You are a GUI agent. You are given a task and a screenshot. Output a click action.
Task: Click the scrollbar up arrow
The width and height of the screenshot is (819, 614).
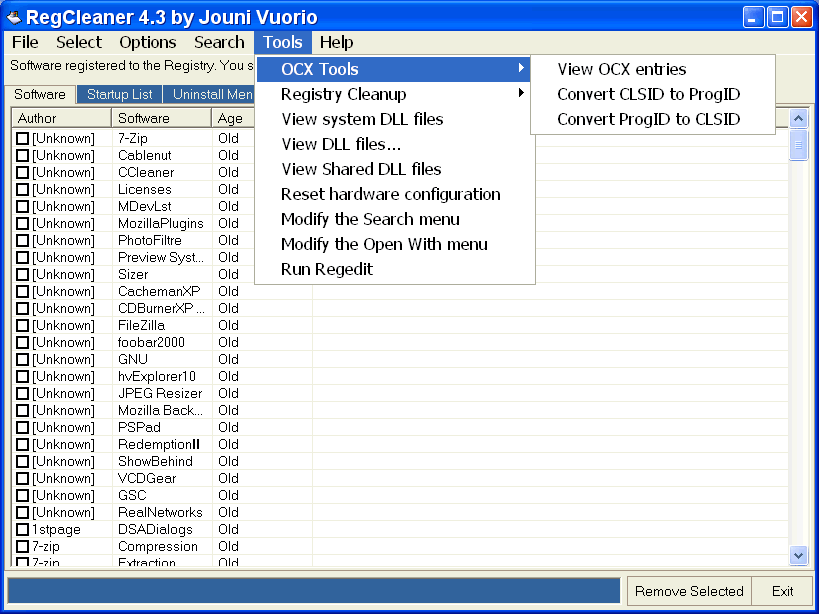point(798,119)
